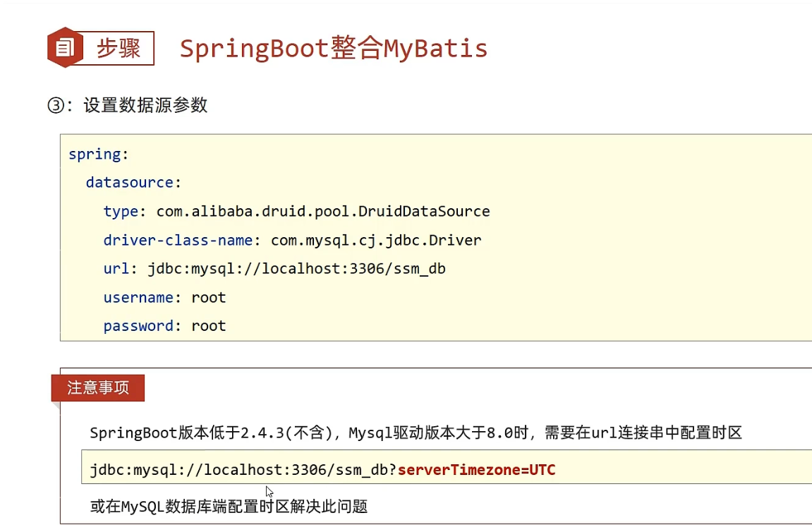Click the red serverTimezone=UTC text
The width and height of the screenshot is (812, 525).
pos(477,469)
